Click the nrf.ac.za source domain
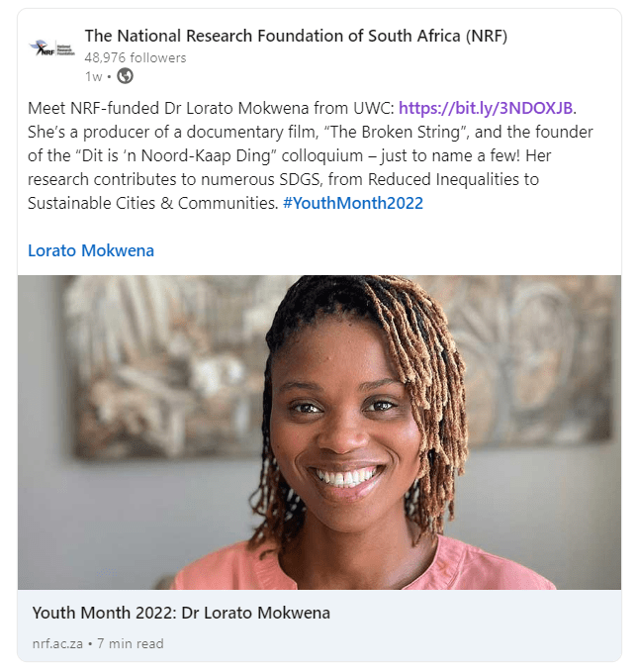The height and width of the screenshot is (672, 638). (57, 643)
